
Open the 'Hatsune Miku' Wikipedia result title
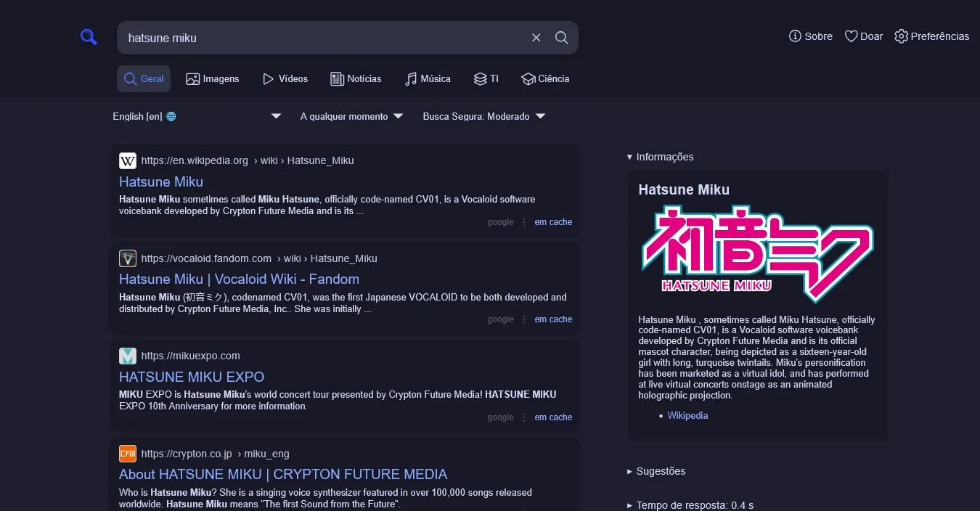click(161, 181)
